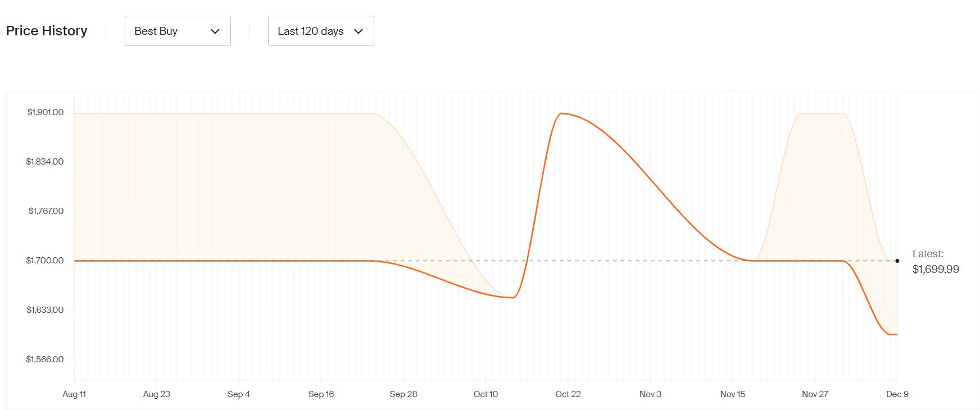This screenshot has height=410, width=980.
Task: Select the Nov 15 date label
Action: coord(733,394)
